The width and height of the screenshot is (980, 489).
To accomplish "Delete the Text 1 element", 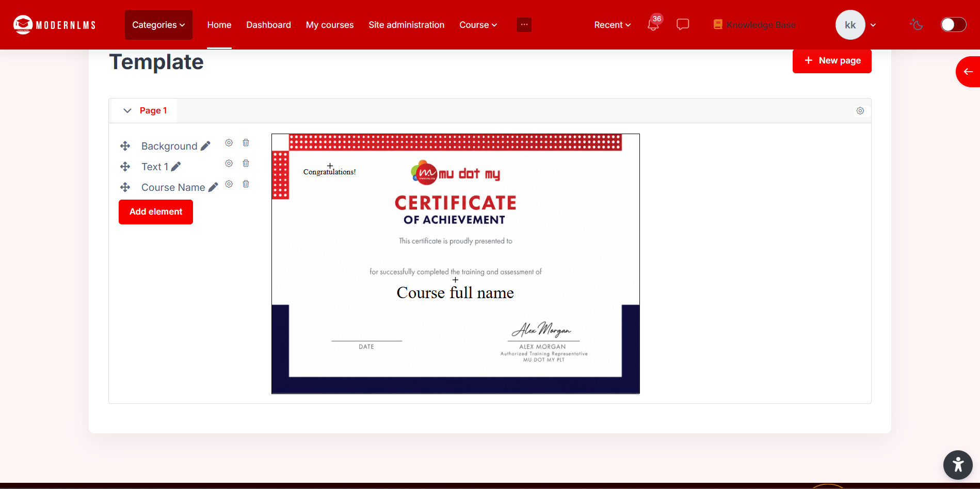I will tap(246, 164).
